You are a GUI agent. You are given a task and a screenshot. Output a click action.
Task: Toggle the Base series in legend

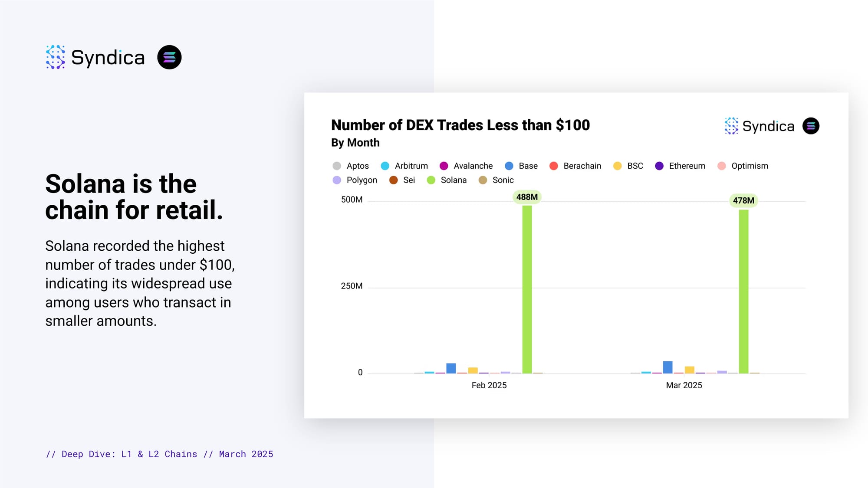[x=521, y=166]
